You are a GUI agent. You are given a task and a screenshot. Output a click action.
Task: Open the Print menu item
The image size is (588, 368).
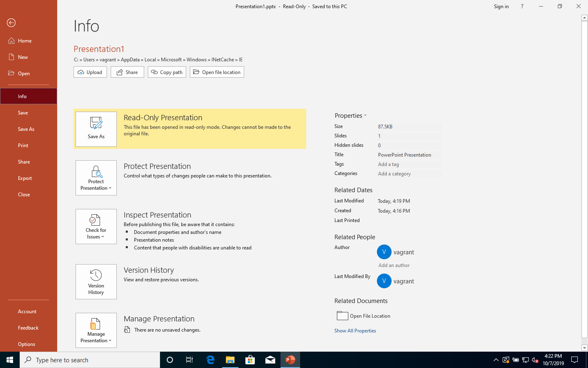pyautogui.click(x=23, y=146)
